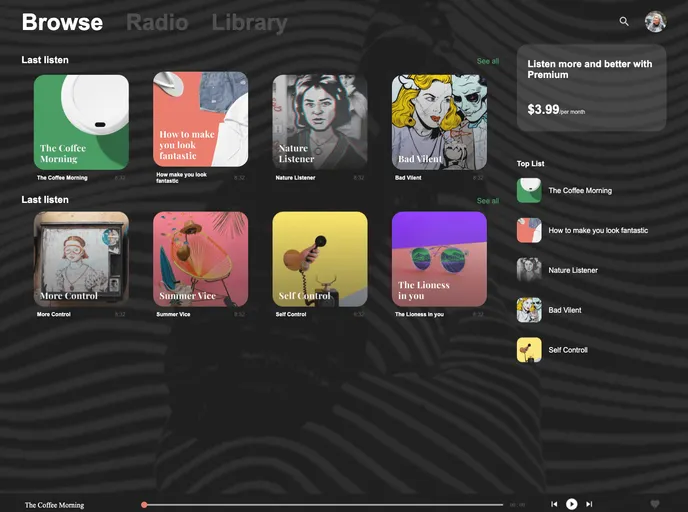Click The Coffee Morning text in Top List
This screenshot has width=688, height=512.
coord(580,190)
